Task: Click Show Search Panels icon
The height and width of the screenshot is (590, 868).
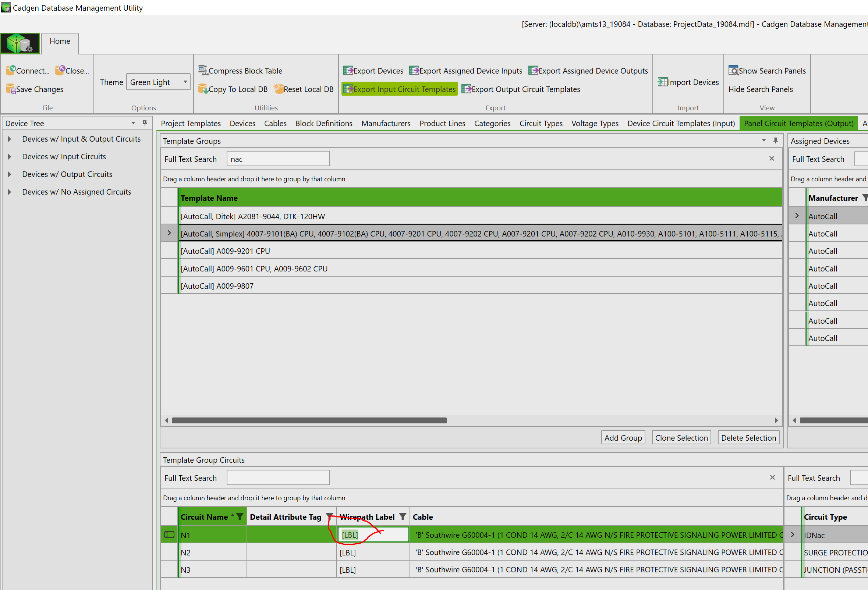Action: (733, 70)
